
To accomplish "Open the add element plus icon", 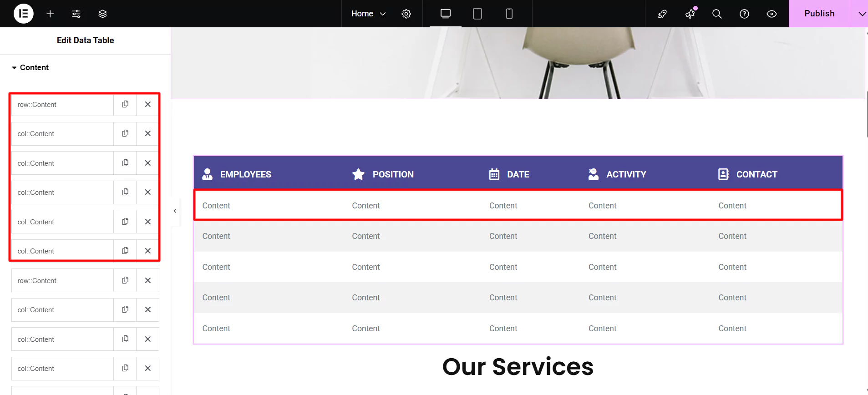I will (50, 14).
